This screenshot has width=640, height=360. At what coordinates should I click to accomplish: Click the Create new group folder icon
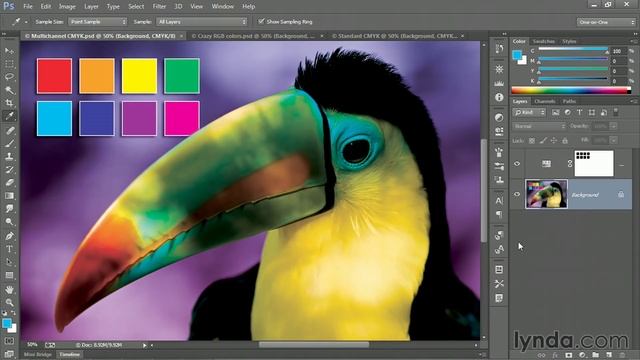[596, 355]
